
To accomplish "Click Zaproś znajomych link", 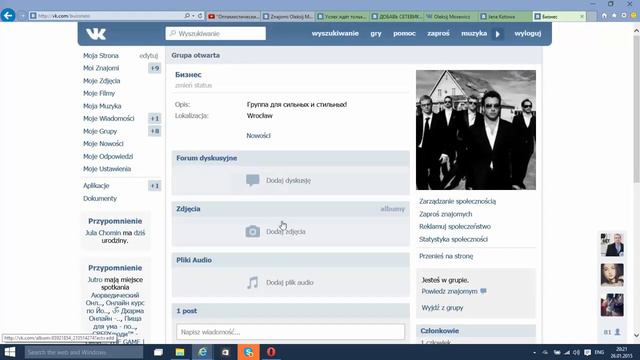I will click(x=445, y=214).
